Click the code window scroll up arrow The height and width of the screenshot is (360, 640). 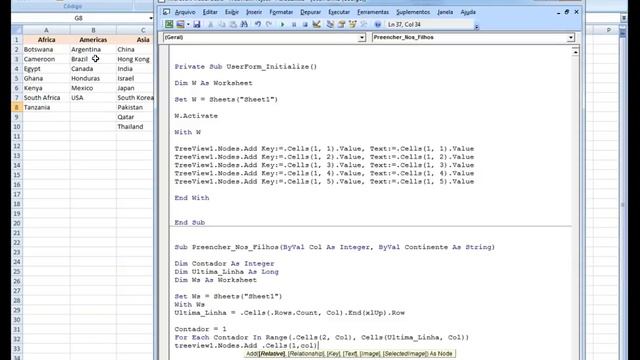pyautogui.click(x=575, y=52)
